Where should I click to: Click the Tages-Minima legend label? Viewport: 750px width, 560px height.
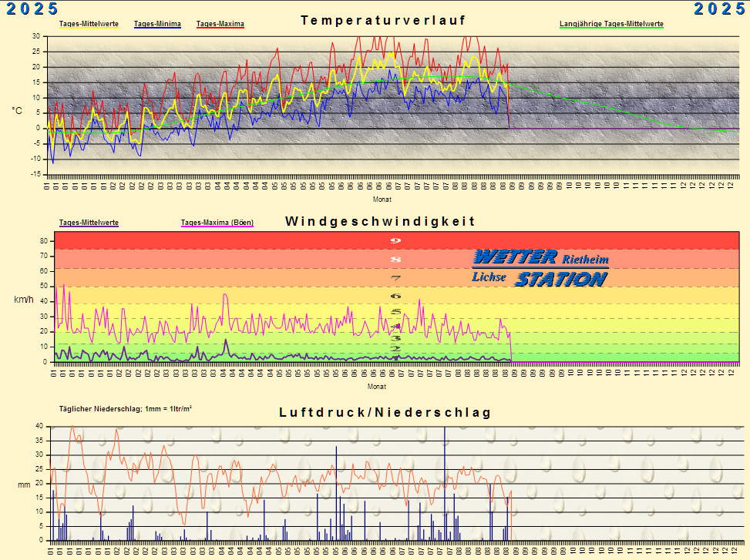tap(157, 24)
